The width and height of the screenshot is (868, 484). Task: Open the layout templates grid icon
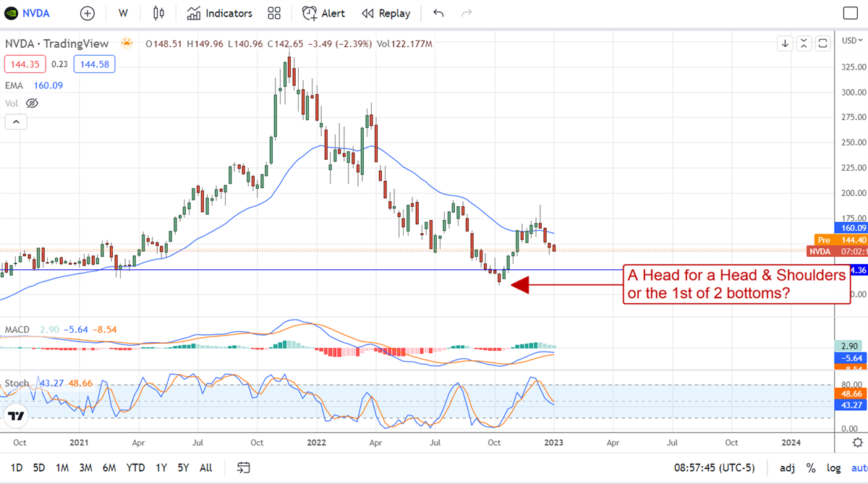point(274,13)
